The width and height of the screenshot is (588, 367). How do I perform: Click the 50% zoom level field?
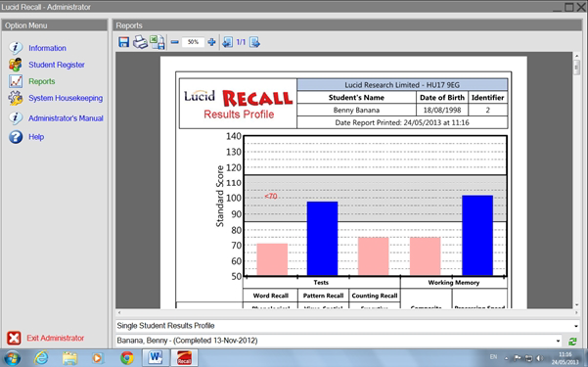point(193,42)
